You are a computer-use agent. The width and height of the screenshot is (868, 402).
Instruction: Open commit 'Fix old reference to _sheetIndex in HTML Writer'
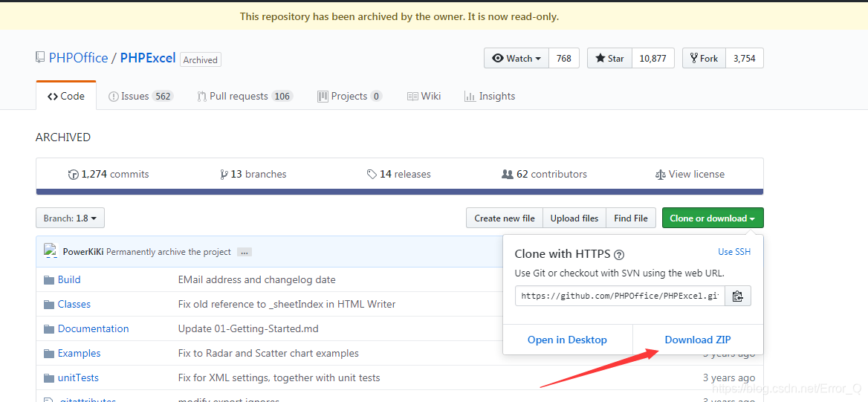(287, 304)
